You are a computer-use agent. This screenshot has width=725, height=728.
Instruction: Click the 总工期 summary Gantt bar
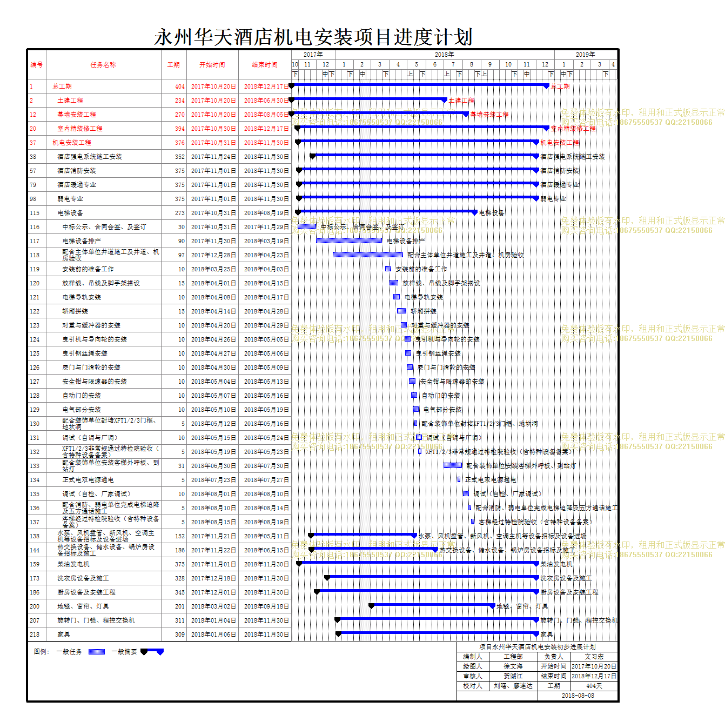[420, 85]
